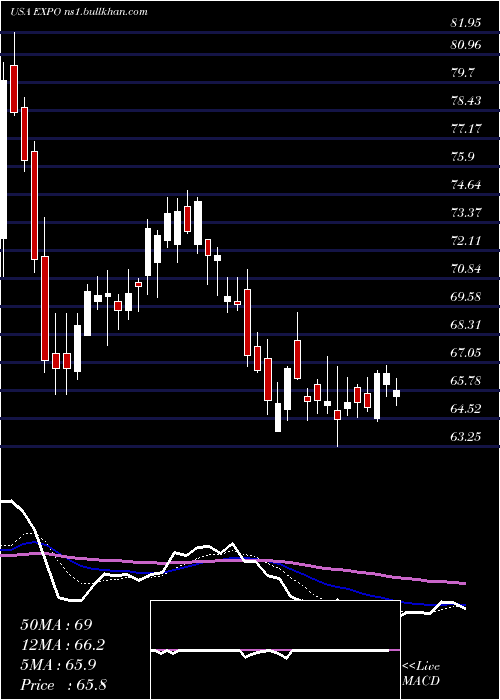500x700 pixels.
Task: Click the 67.05 price axis label
Action: pyautogui.click(x=466, y=353)
